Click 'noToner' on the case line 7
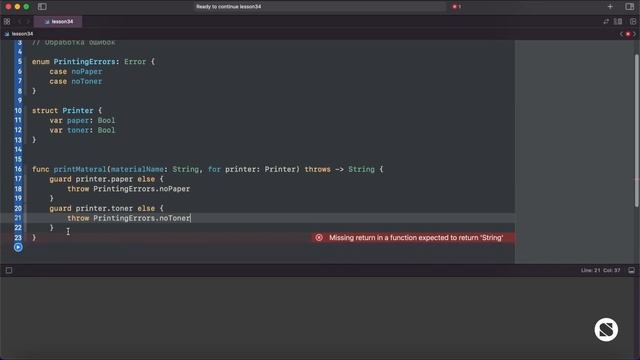The image size is (640, 360). 87,81
